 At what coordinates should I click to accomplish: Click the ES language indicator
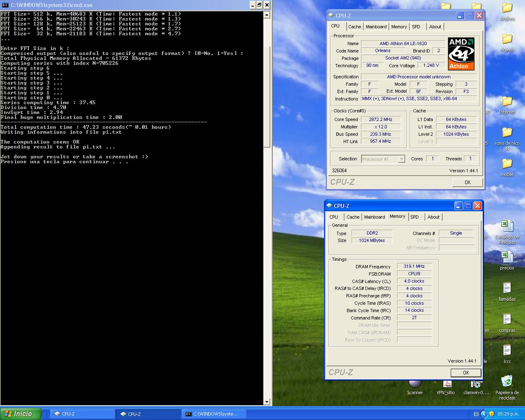(476, 414)
